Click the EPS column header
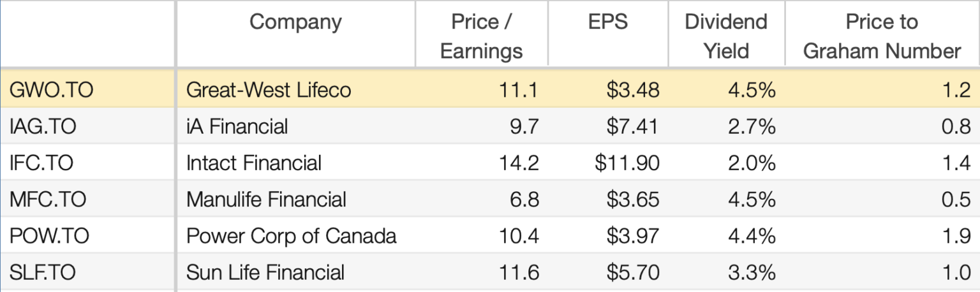Screen dimensions: 980x292 [608, 22]
